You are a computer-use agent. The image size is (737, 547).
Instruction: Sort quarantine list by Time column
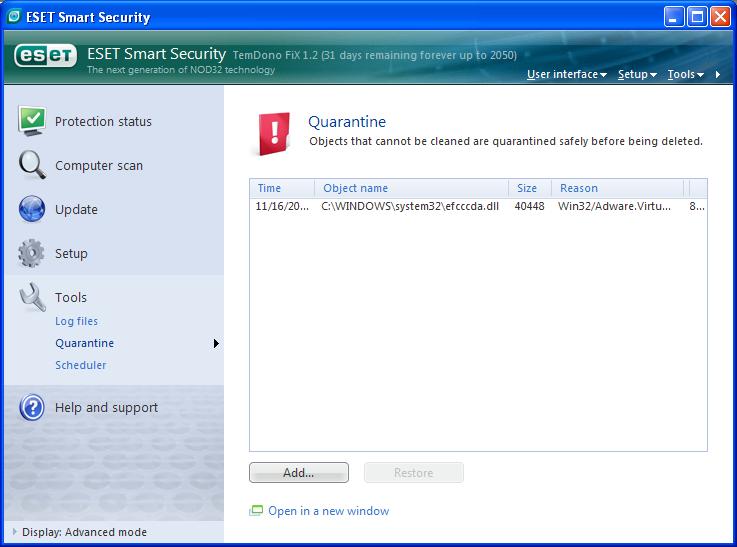click(x=282, y=188)
